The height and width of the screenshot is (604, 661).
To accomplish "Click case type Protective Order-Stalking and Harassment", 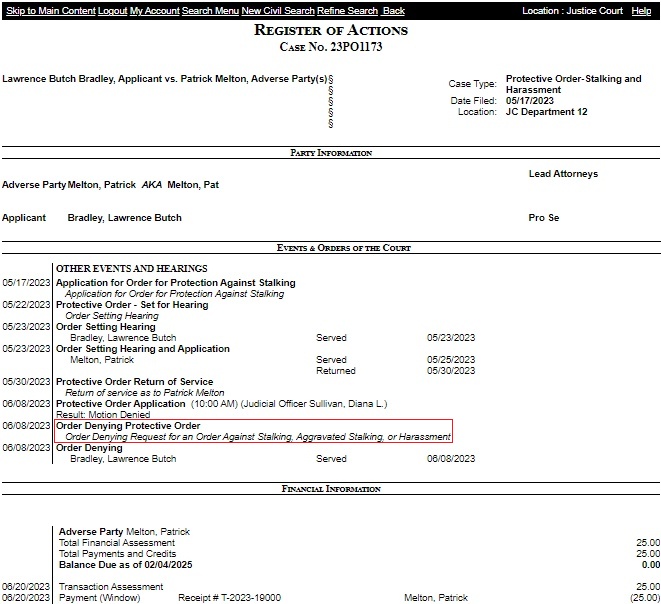I will [x=573, y=84].
